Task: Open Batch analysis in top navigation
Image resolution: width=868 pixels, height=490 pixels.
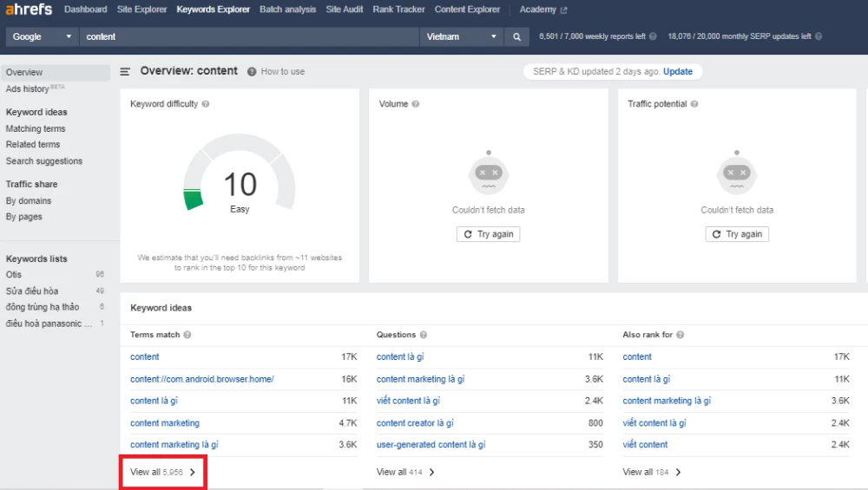Action: pyautogui.click(x=288, y=10)
